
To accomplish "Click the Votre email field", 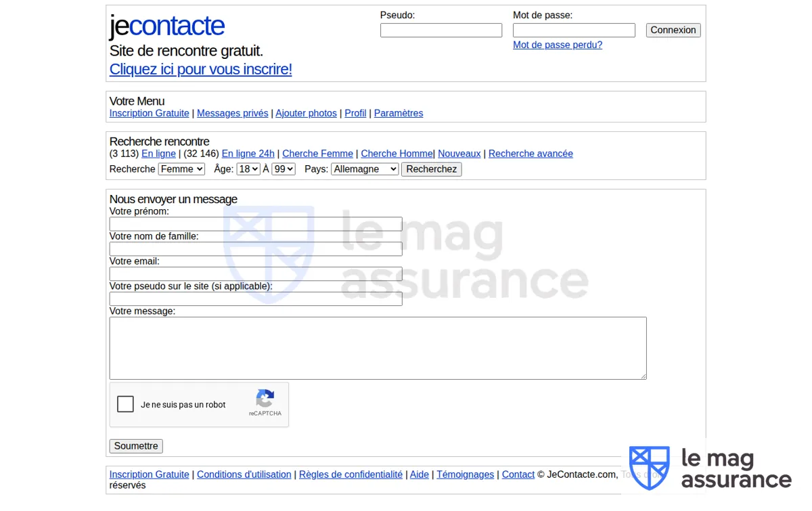I will 256,274.
